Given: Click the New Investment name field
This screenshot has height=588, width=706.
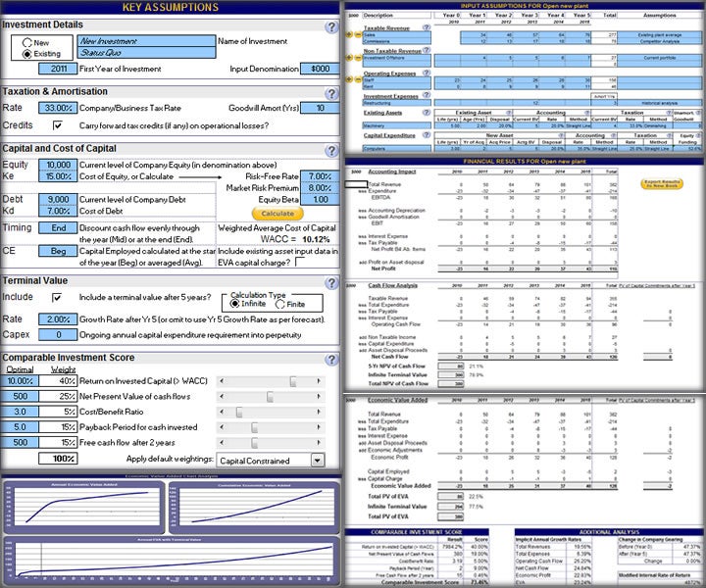Looking at the screenshot, I should 146,41.
